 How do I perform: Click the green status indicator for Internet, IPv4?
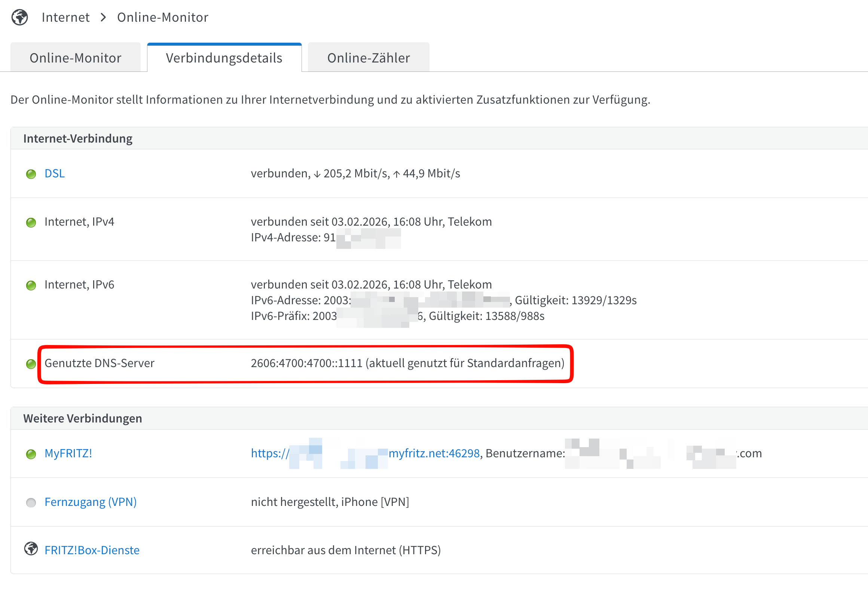(x=31, y=223)
